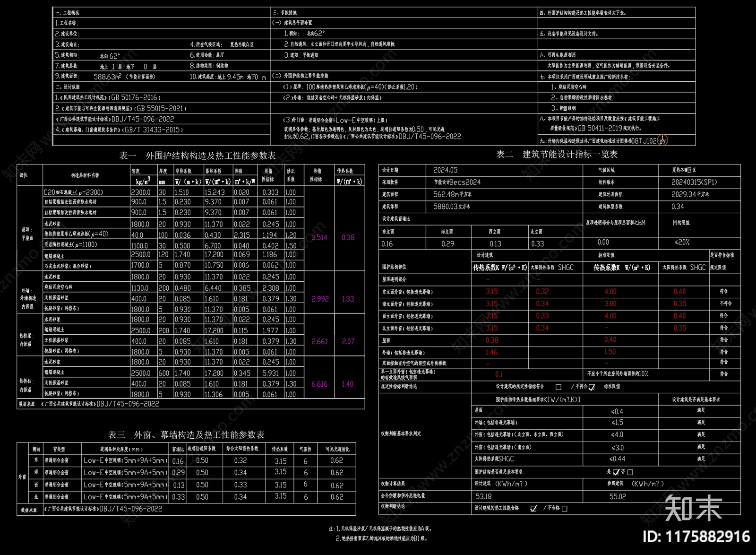Click the checked 是 box for 围护结构是否满足基本要求
The height and width of the screenshot is (555, 756).
point(616,472)
